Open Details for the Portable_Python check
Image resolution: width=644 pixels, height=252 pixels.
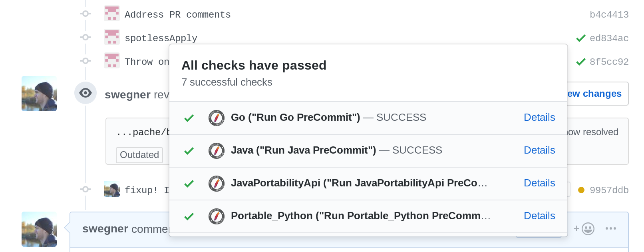pos(539,216)
